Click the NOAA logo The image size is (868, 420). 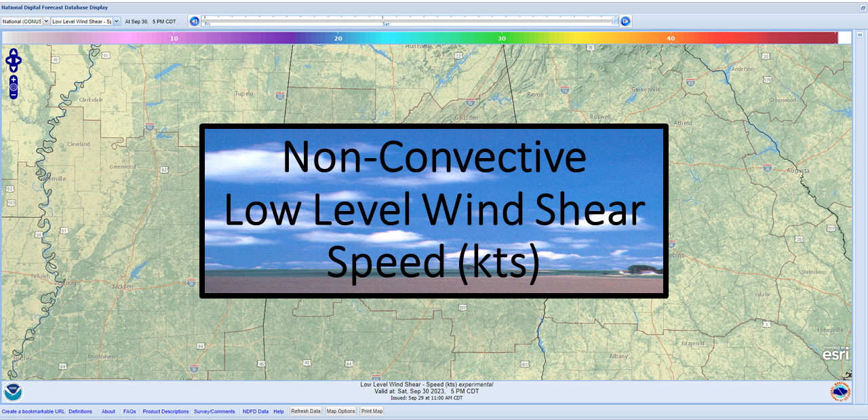click(12, 392)
